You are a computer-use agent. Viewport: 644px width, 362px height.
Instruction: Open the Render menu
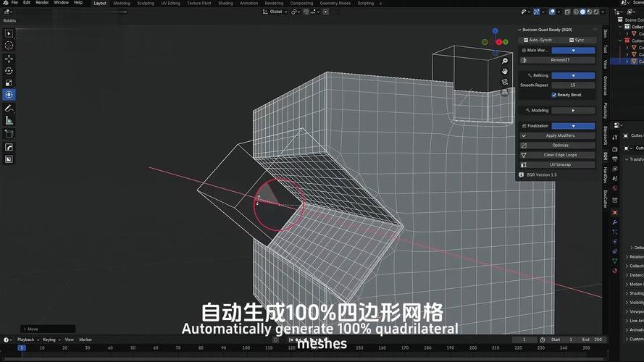point(42,2)
